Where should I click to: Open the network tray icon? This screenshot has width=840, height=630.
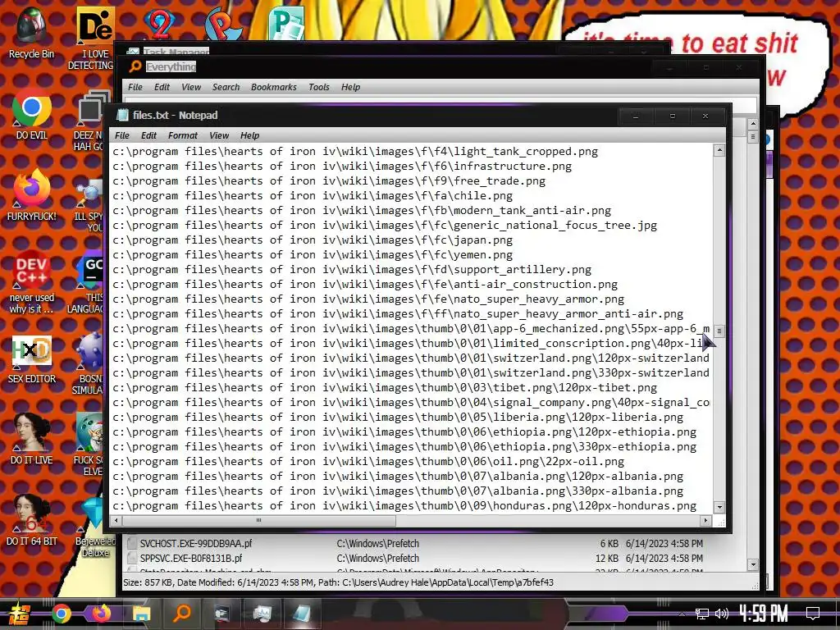702,614
